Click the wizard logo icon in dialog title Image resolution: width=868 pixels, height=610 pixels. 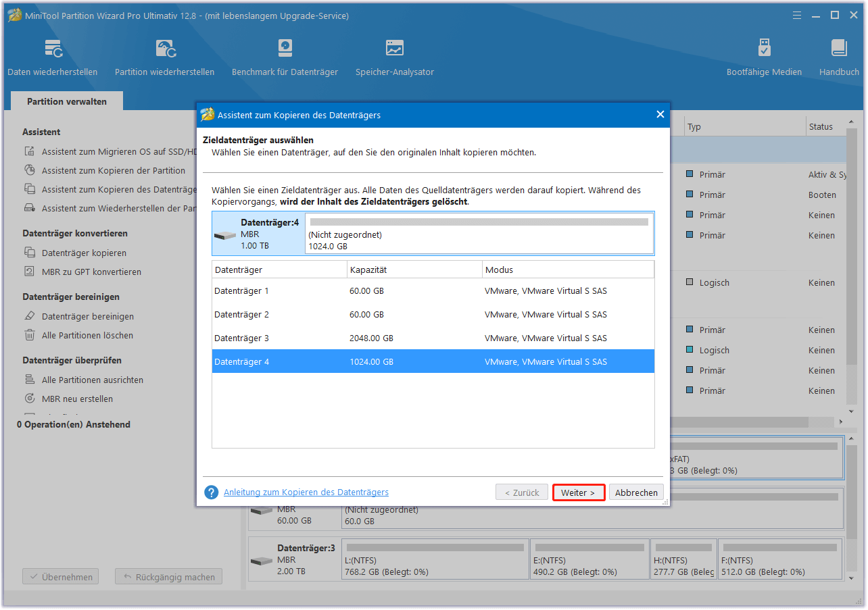click(208, 114)
